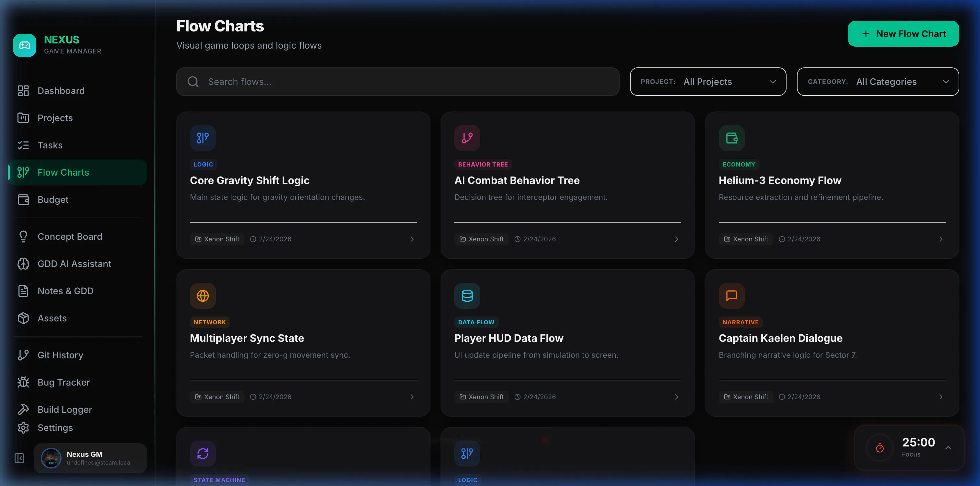This screenshot has height=486, width=980.
Task: Click the Player HUD Data Flow database icon
Action: point(467,296)
